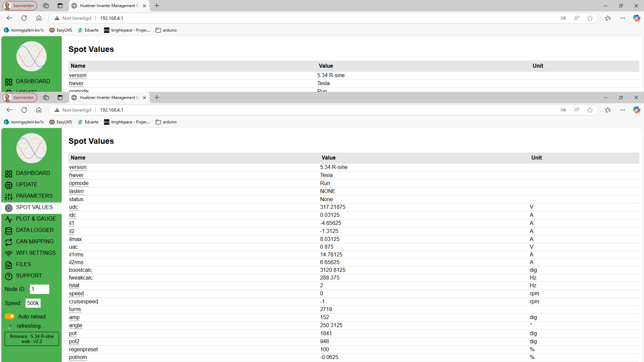Open the Speed 500k dropdown

pyautogui.click(x=33, y=303)
